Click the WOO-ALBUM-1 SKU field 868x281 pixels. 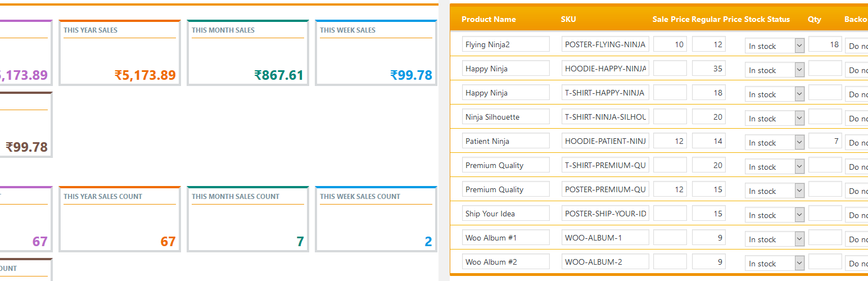click(605, 238)
